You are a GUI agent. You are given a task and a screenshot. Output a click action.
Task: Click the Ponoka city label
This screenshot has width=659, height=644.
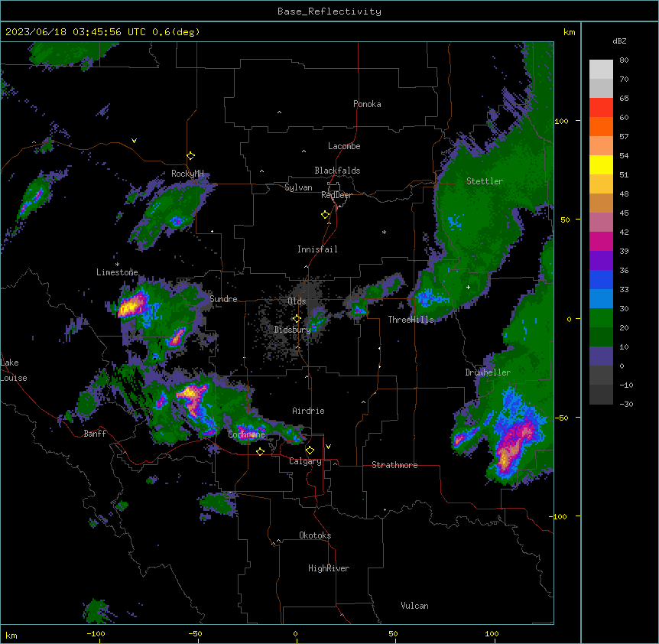(x=367, y=104)
